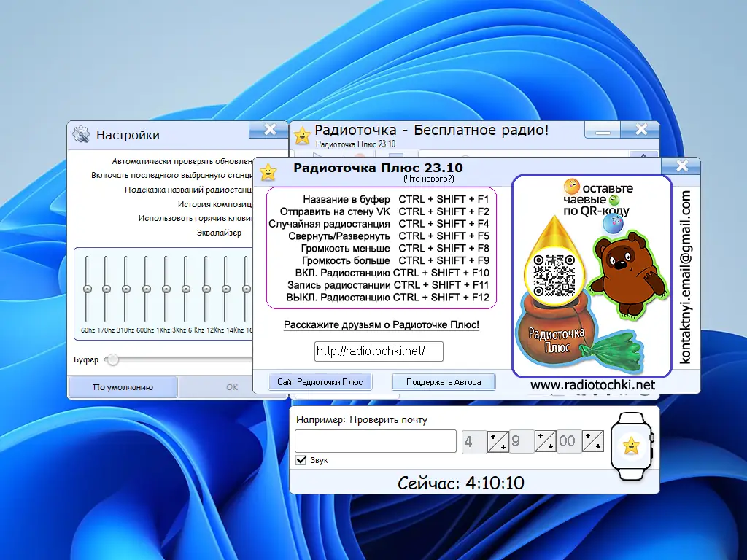
Task: Click 'Например: Проверить почту' hint text
Action: [x=362, y=419]
